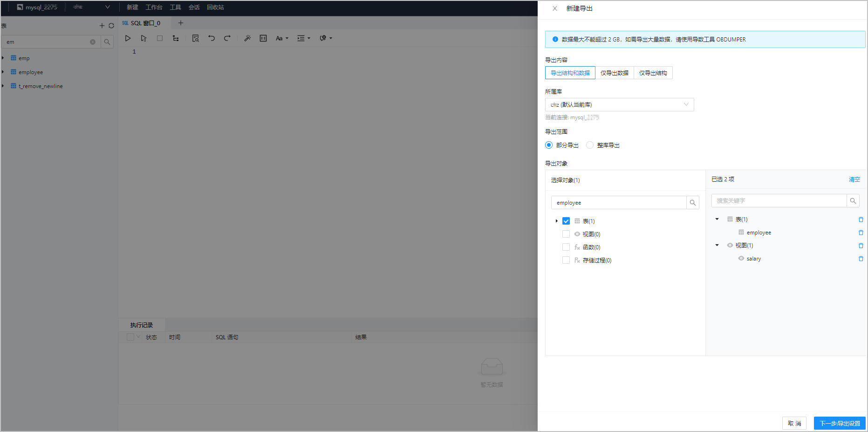Choose 仅导出结构 export content

(653, 73)
